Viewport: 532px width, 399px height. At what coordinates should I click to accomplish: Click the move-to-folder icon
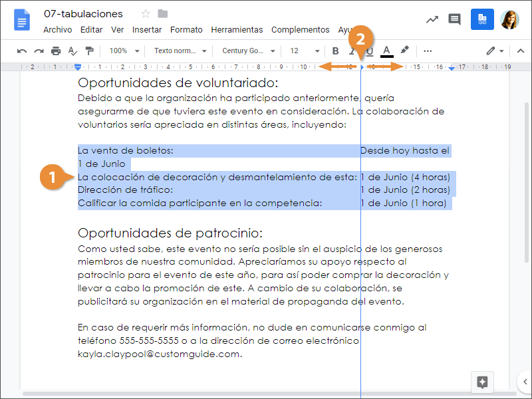(163, 14)
